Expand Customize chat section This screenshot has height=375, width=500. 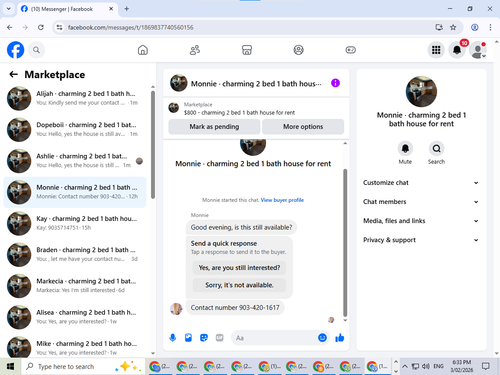(421, 183)
